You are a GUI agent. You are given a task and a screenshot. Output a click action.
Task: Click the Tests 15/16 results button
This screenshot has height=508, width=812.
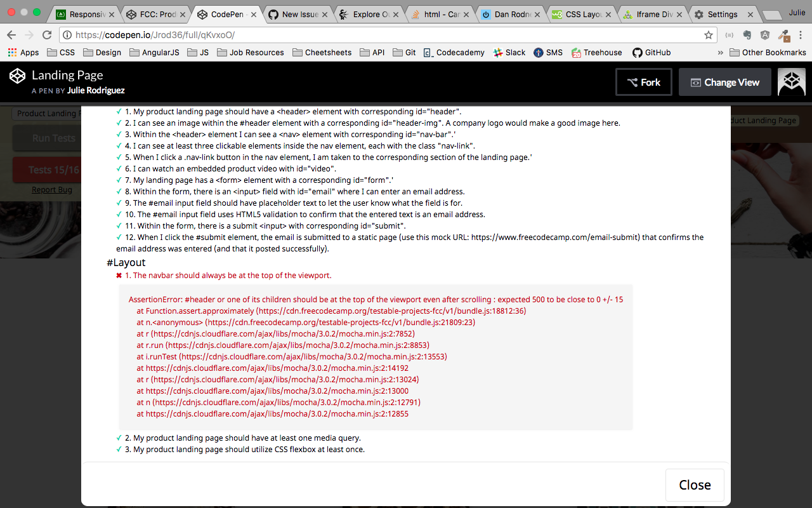(x=47, y=170)
